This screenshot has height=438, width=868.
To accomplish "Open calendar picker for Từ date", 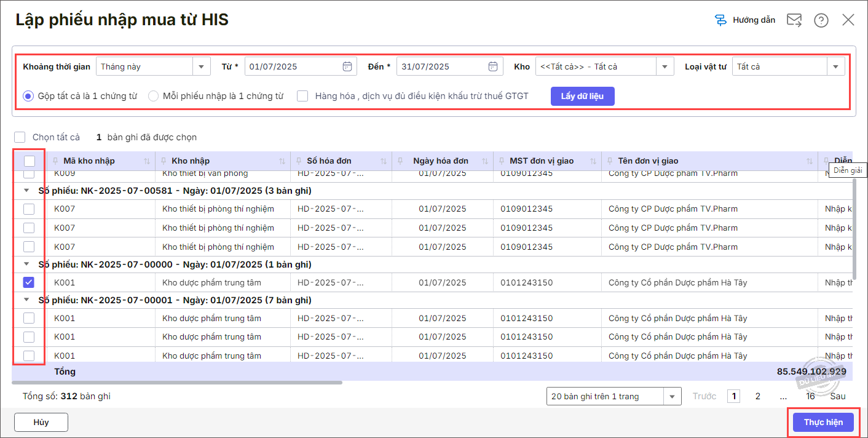I will click(x=347, y=66).
